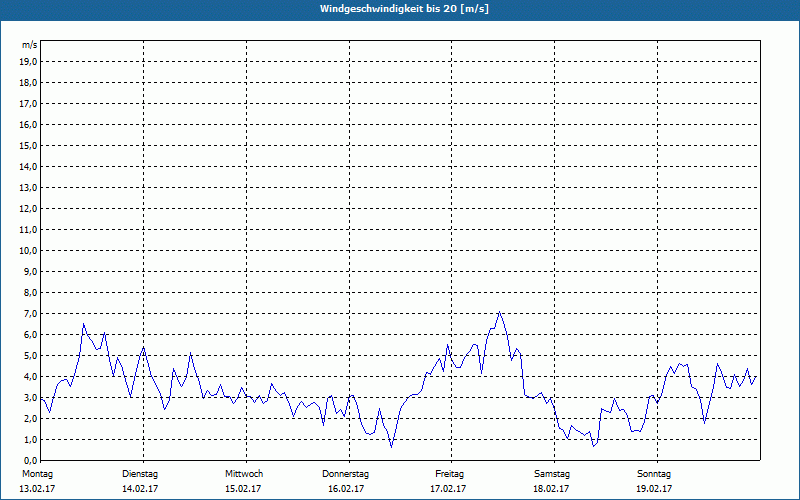The image size is (800, 500).
Task: Select the 4,0 y-axis label
Action: pyautogui.click(x=31, y=377)
